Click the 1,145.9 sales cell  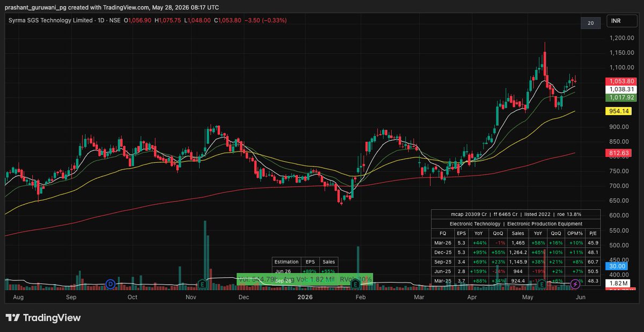[518, 262]
